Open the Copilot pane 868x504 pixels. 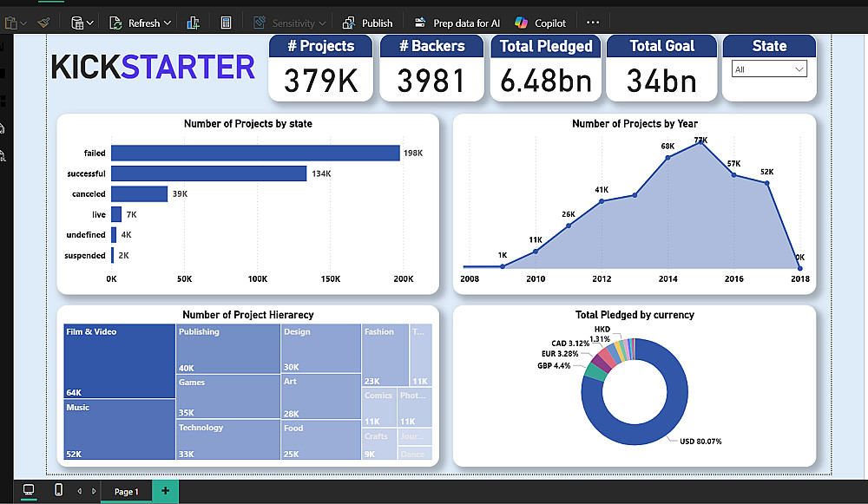point(540,23)
